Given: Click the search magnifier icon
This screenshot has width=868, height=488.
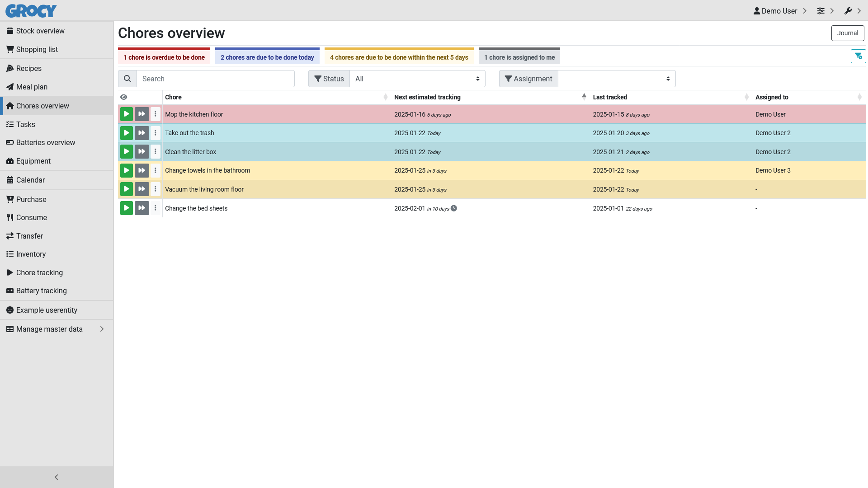Looking at the screenshot, I should click(x=127, y=79).
